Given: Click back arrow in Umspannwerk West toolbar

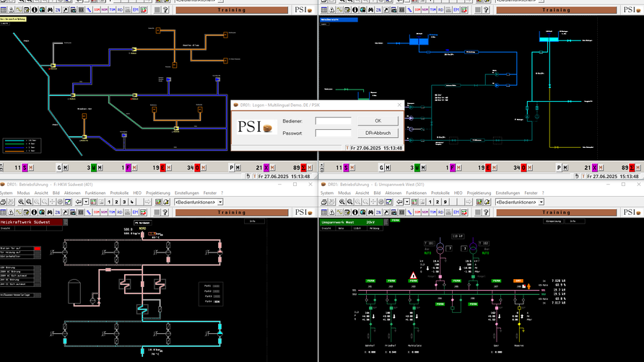Looking at the screenshot, I should click(x=399, y=202).
